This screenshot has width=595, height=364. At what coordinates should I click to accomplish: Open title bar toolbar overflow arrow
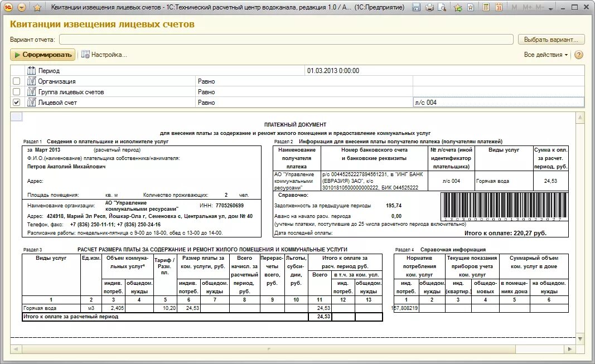[551, 8]
